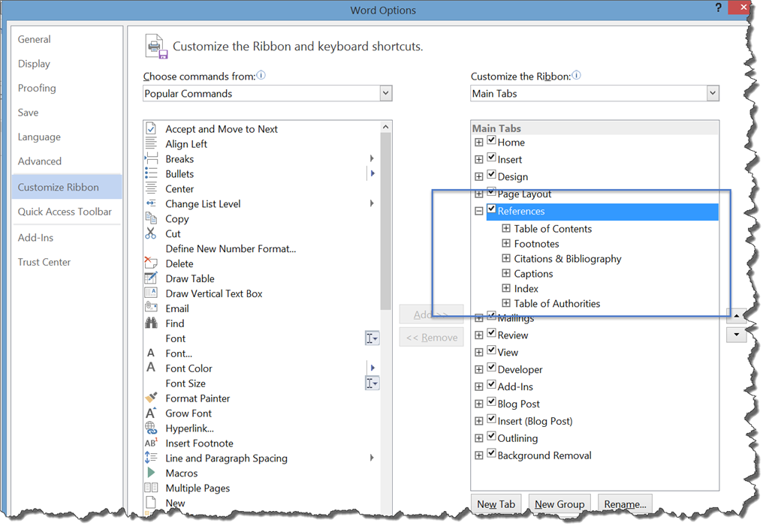This screenshot has height=532, width=769.
Task: Click the Rename... button
Action: (625, 504)
